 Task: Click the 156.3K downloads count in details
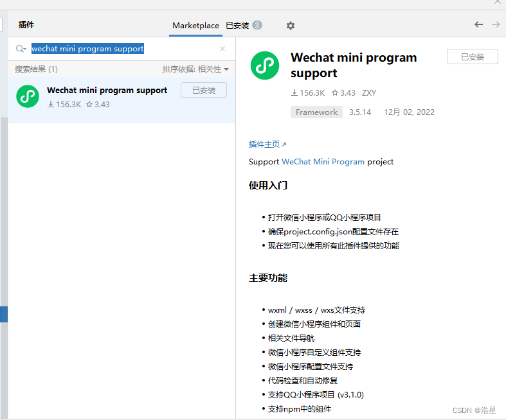308,93
